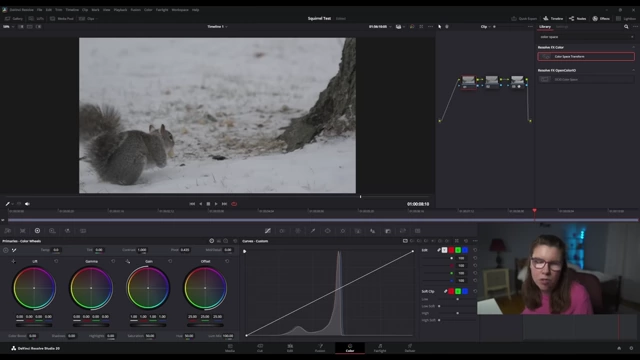Reset the Offset color wheel
The image size is (640, 360).
click(x=227, y=261)
